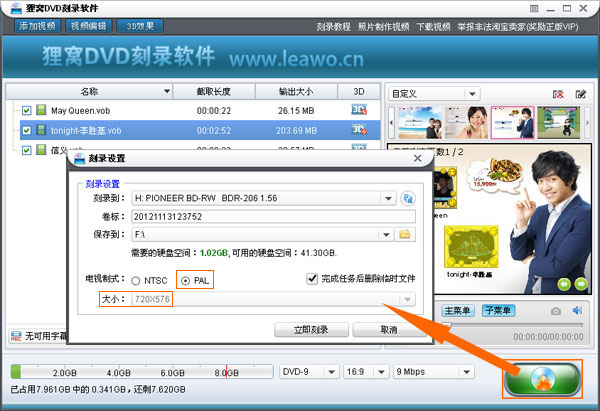Select 203.69 MB size cell
The height and width of the screenshot is (411, 600).
pos(297,130)
